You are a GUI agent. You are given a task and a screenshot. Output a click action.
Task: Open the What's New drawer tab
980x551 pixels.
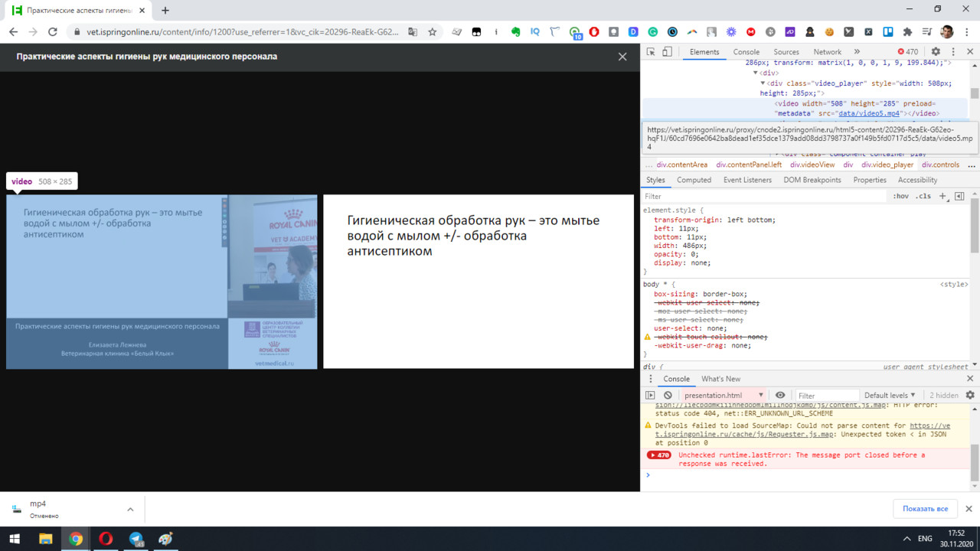point(720,379)
